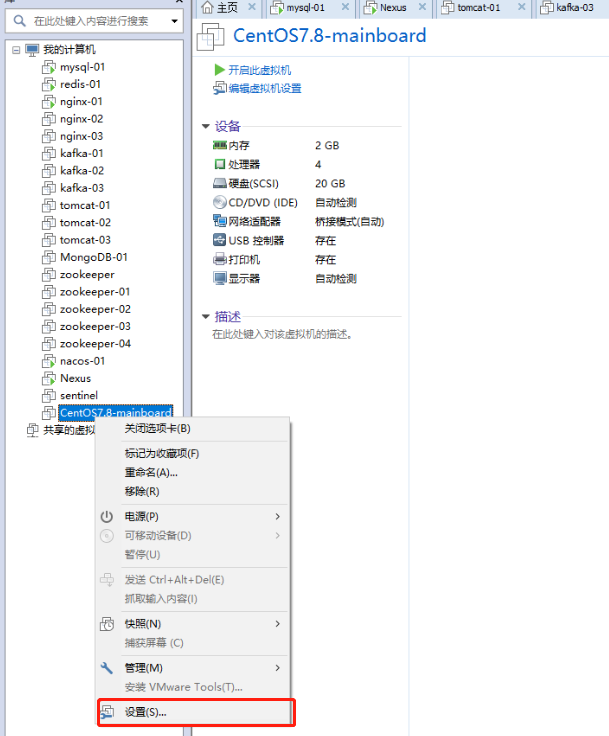The height and width of the screenshot is (736, 609).
Task: Expand the 管理(M) submenu arrow
Action: 278,668
